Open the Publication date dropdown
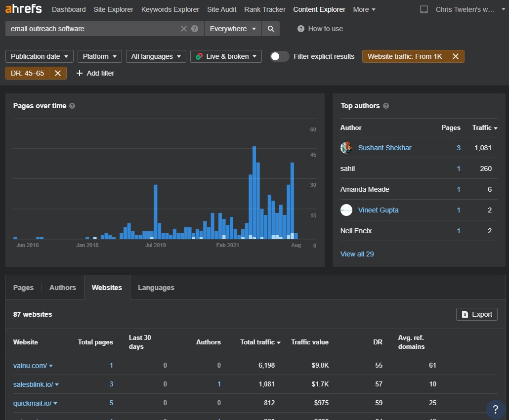Image resolution: width=509 pixels, height=420 pixels. [39, 56]
